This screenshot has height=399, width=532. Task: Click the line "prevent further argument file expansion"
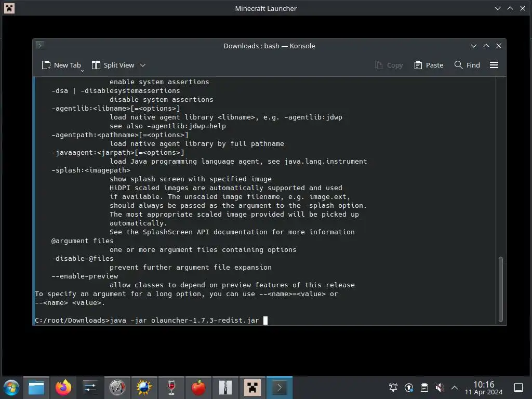coord(191,268)
